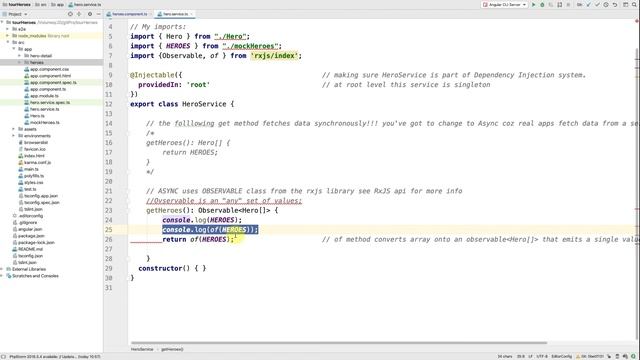The image size is (640, 360).
Task: Toggle tool window buttons in status bar corner
Action: pos(4,356)
